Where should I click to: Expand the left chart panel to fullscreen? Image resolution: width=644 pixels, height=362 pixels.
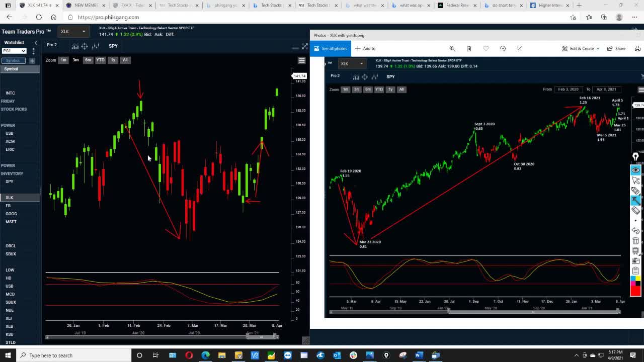[305, 46]
